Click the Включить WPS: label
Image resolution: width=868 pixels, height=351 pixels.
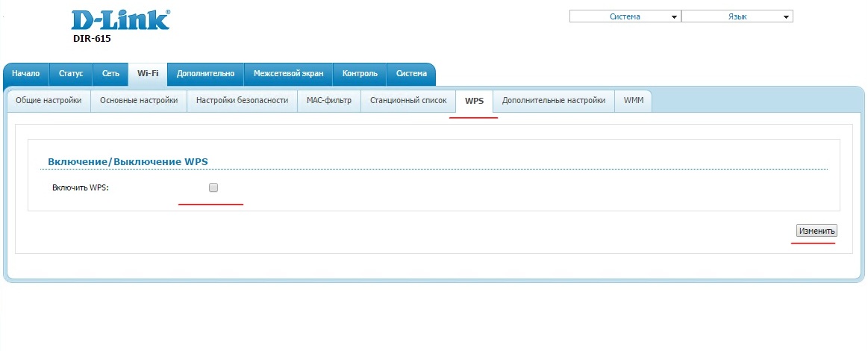pos(81,188)
